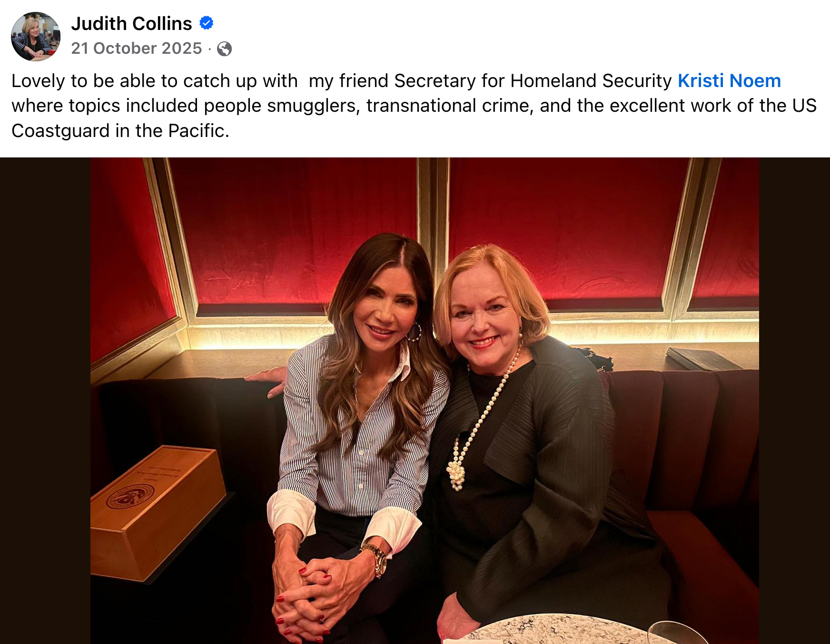Open the Judith Collins profile name link
This screenshot has width=830, height=644.
(x=131, y=23)
